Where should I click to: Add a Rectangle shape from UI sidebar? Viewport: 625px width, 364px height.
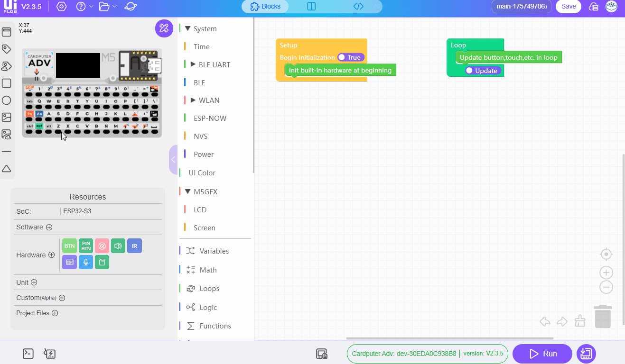pos(7,83)
